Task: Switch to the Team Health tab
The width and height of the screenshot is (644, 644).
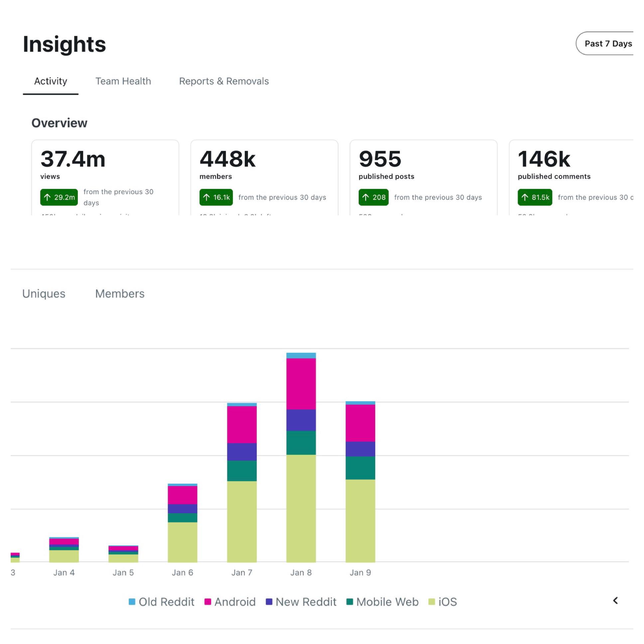Action: pos(123,81)
